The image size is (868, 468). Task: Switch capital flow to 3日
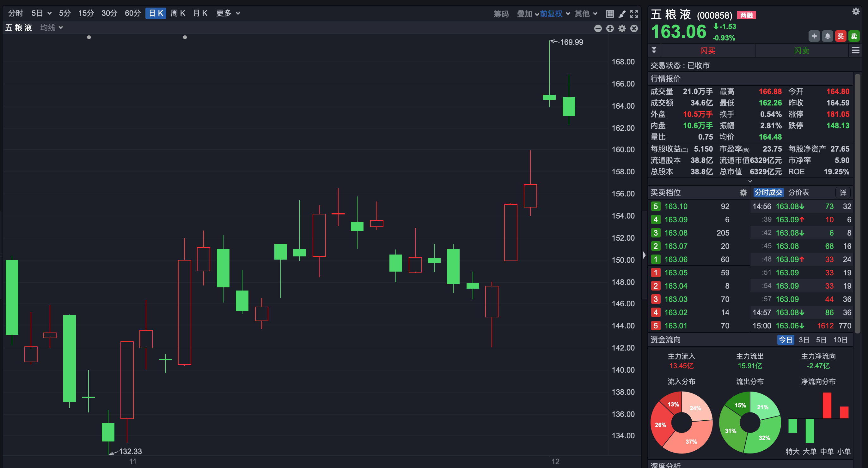[804, 340]
